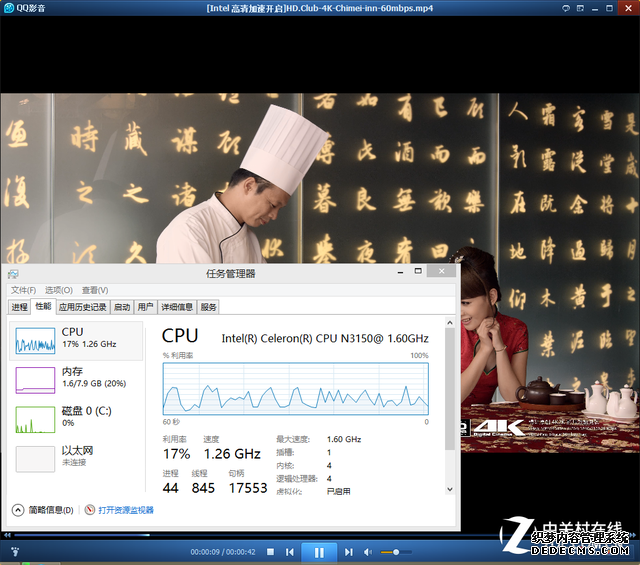
Task: Open the 打开资源监视器 link
Action: (x=126, y=510)
